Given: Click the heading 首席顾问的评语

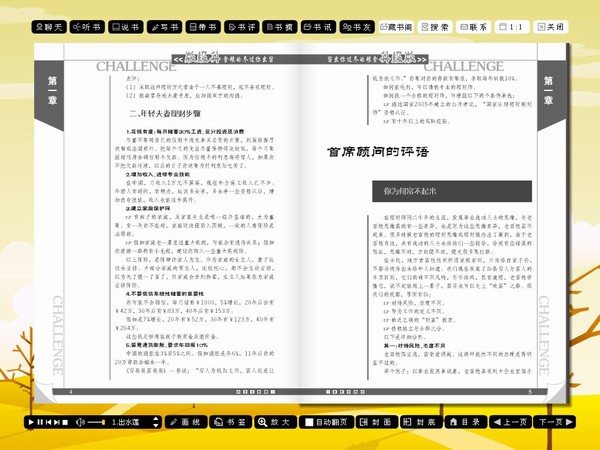Looking at the screenshot, I should pyautogui.click(x=378, y=152).
